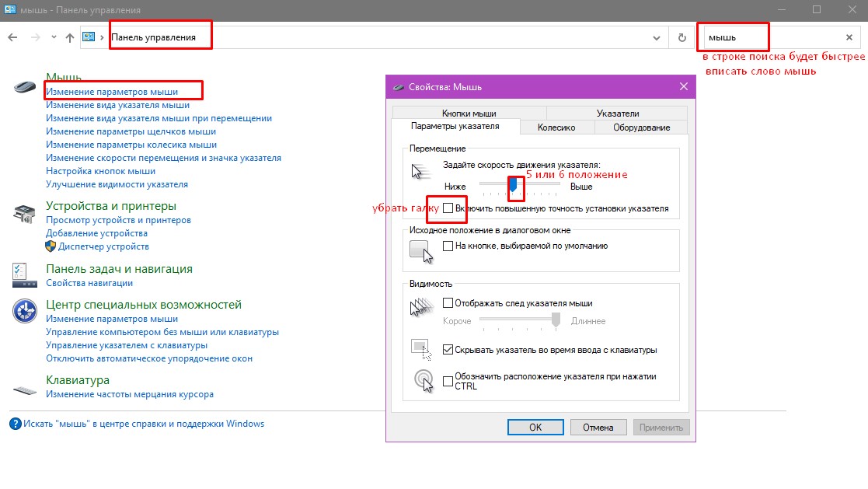Screen dimensions: 868x489
Task: Open Изменение вида указателя мыши при перемещении
Action: 159,118
